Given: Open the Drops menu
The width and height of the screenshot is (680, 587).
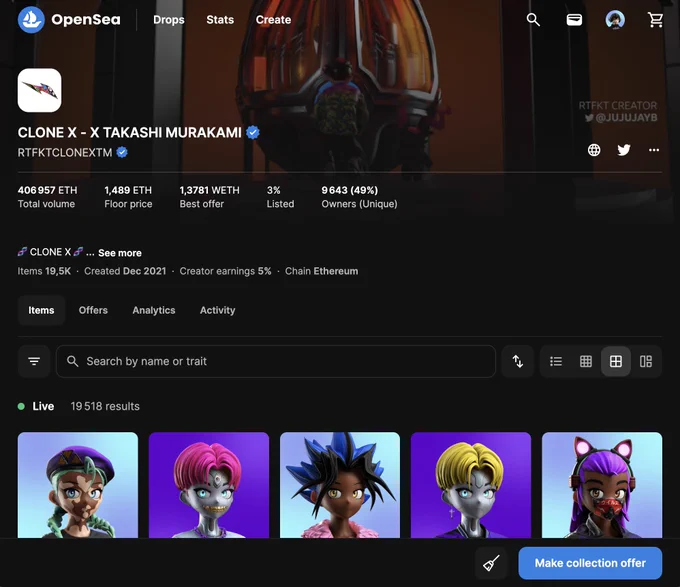Looking at the screenshot, I should (169, 20).
